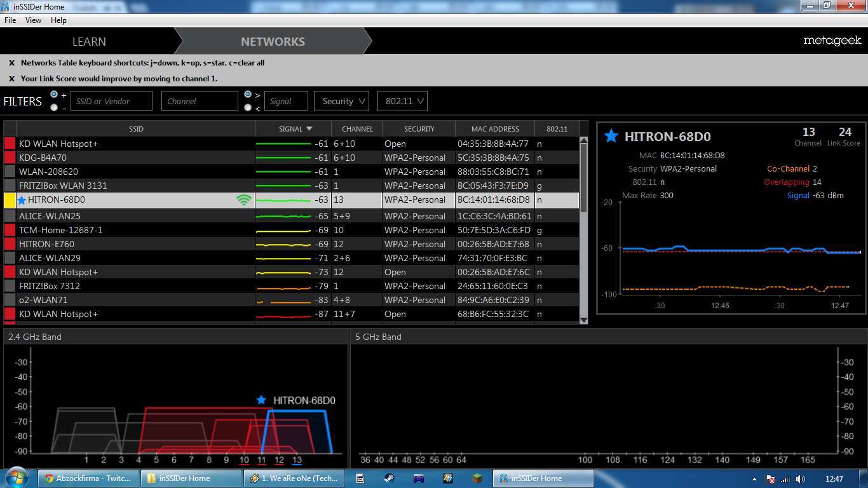
Task: Select the greater-than radio for signal filter
Action: (x=248, y=94)
